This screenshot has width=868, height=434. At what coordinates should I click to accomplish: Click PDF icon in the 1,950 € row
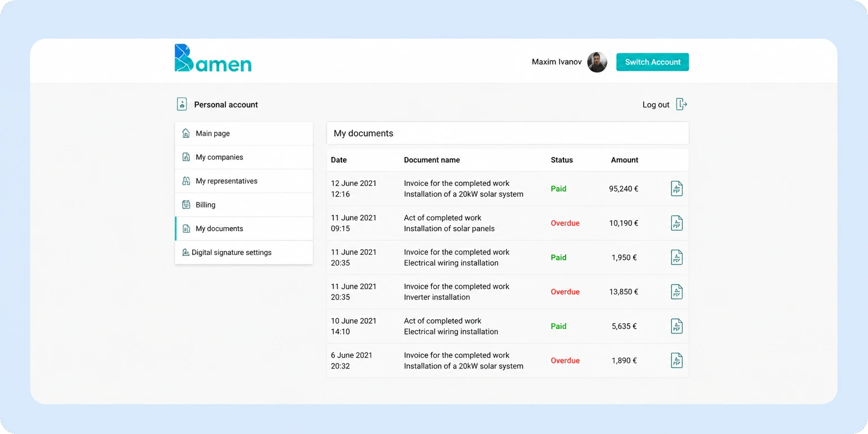click(676, 258)
